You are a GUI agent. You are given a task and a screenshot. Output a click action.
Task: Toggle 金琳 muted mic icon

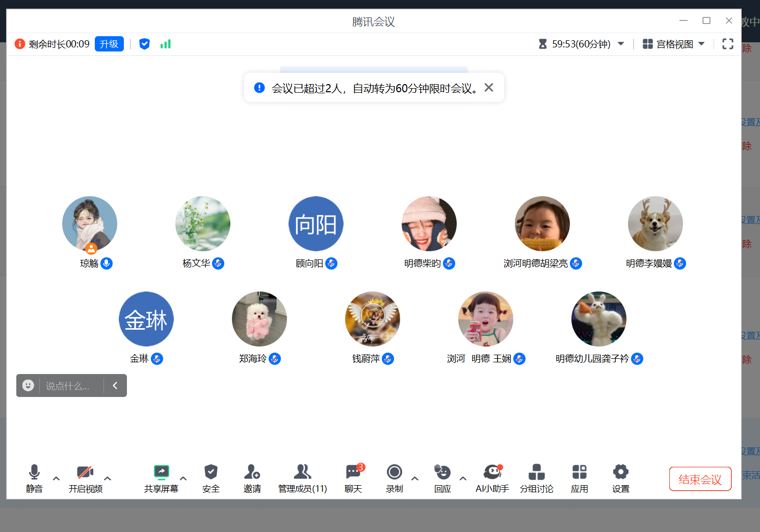point(157,359)
